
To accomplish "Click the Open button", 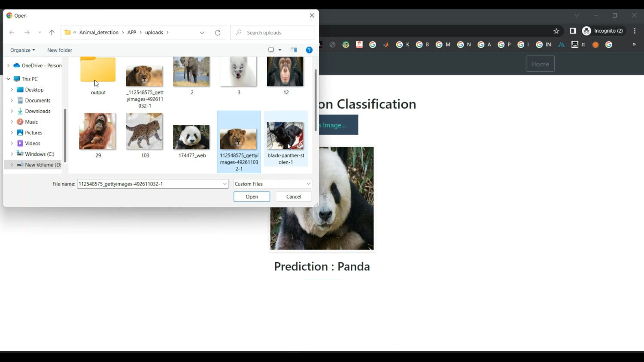I will pyautogui.click(x=252, y=197).
